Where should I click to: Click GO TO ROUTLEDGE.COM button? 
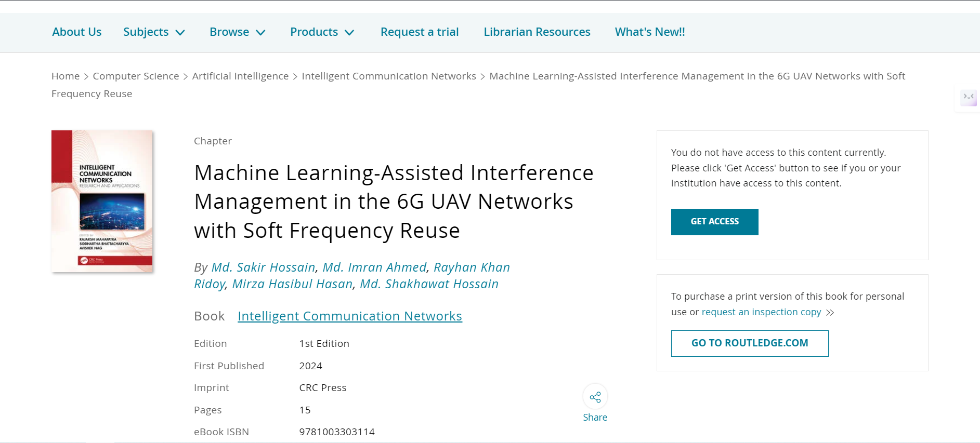click(750, 343)
